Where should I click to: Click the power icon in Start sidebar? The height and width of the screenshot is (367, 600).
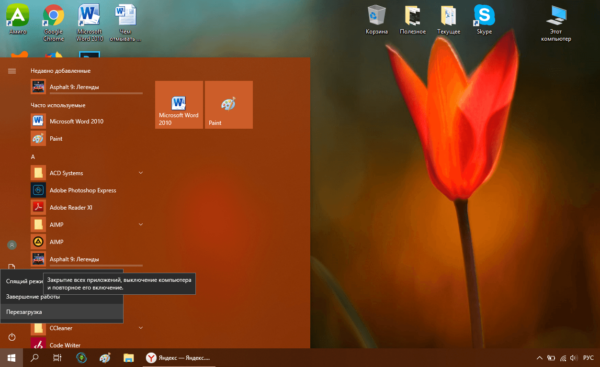[x=12, y=337]
